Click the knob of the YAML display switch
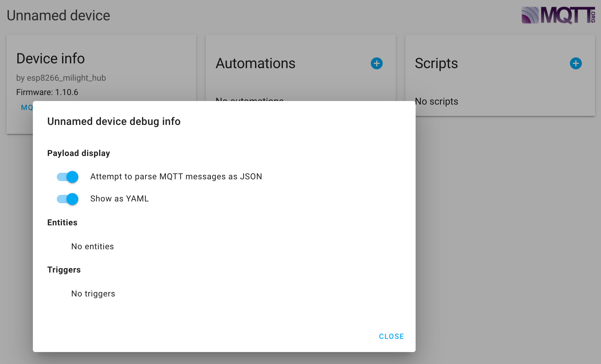Viewport: 601px width, 364px height. (x=72, y=199)
